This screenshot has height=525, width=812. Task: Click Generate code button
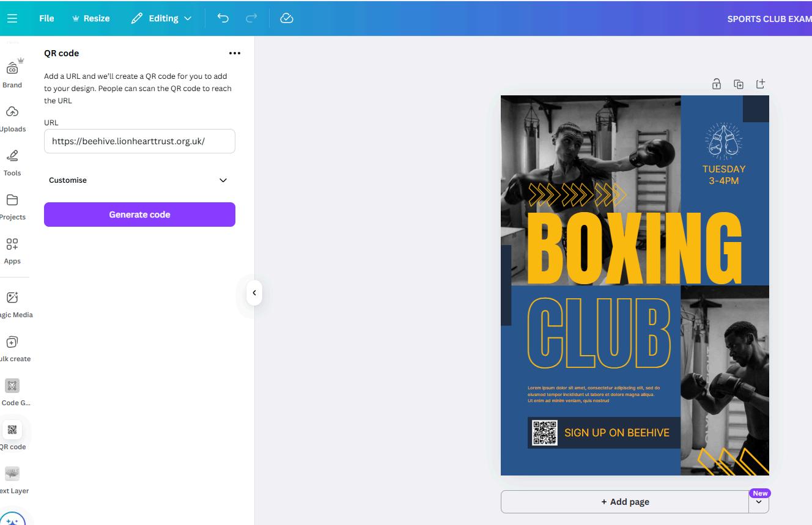(x=139, y=215)
